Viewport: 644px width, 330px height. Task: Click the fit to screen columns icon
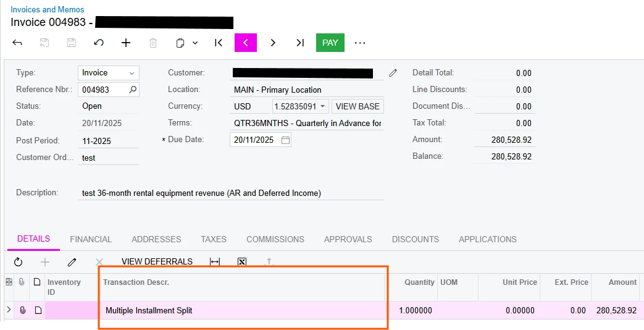pyautogui.click(x=215, y=262)
